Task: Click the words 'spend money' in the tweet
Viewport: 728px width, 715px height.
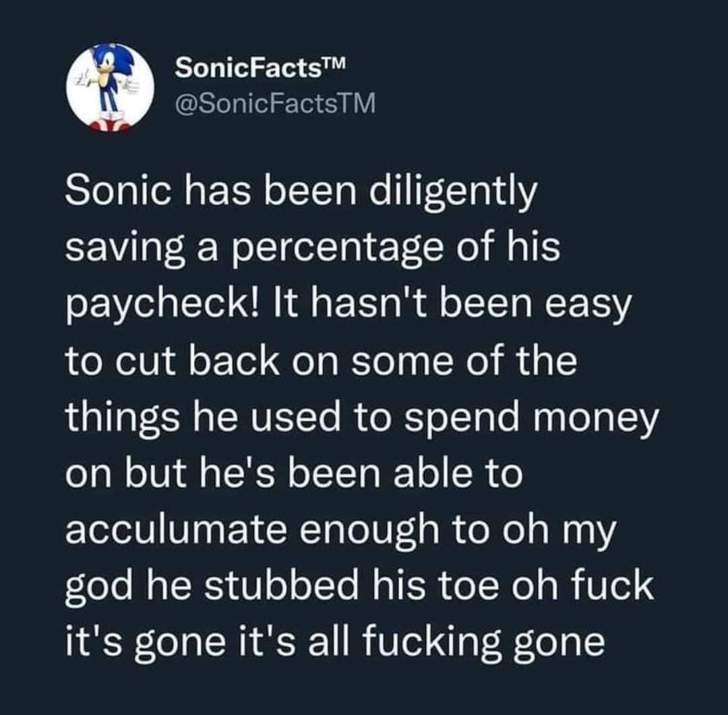Action: (532, 418)
